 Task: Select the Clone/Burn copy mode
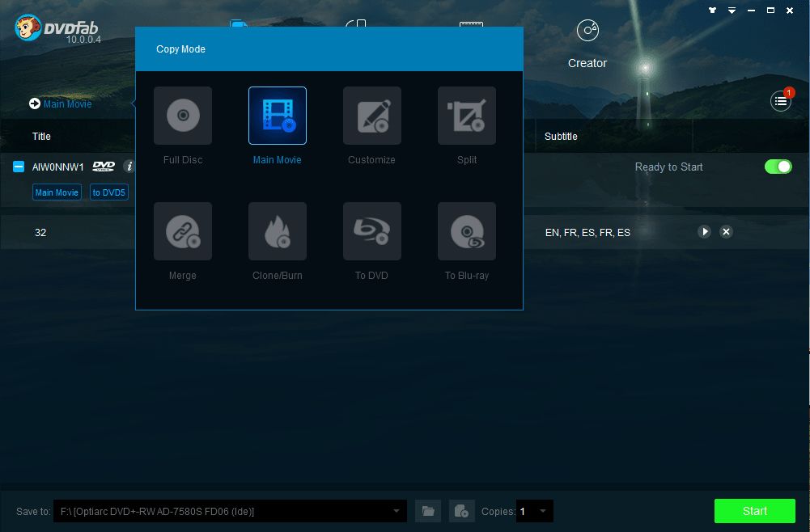pos(278,231)
